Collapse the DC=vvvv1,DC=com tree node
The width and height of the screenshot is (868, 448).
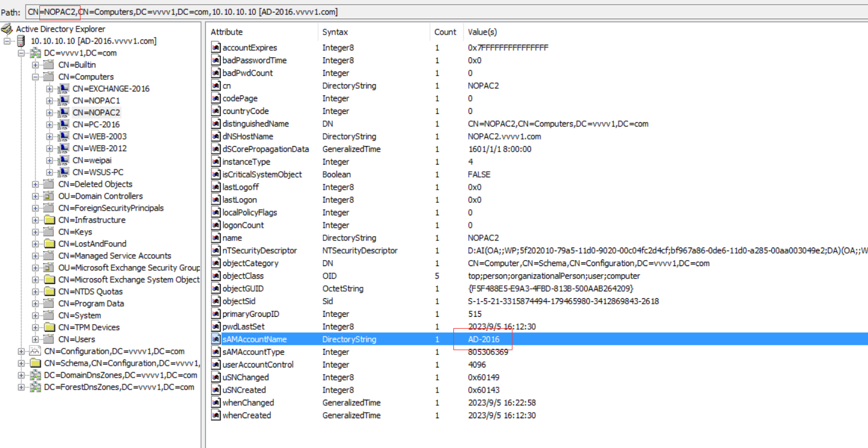[x=21, y=53]
